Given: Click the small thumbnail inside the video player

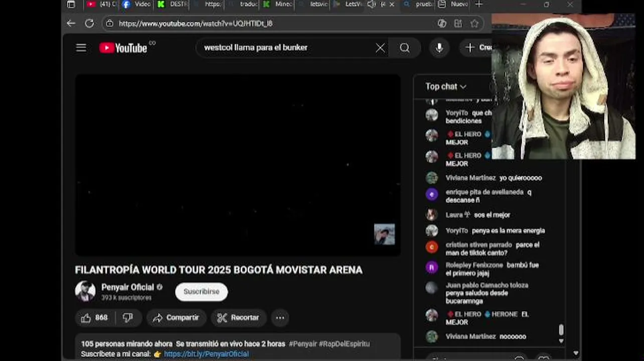Looking at the screenshot, I should 384,234.
